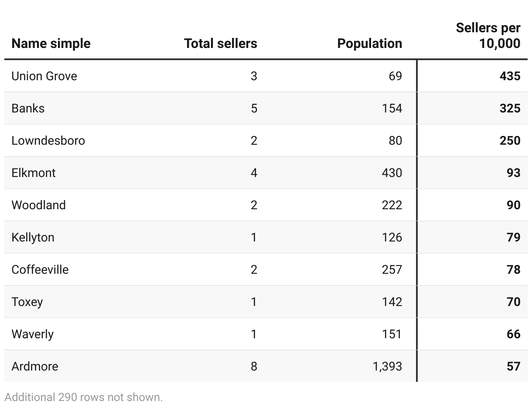Click the Name simple column header
Screen dimensions: 532x408
pyautogui.click(x=51, y=44)
